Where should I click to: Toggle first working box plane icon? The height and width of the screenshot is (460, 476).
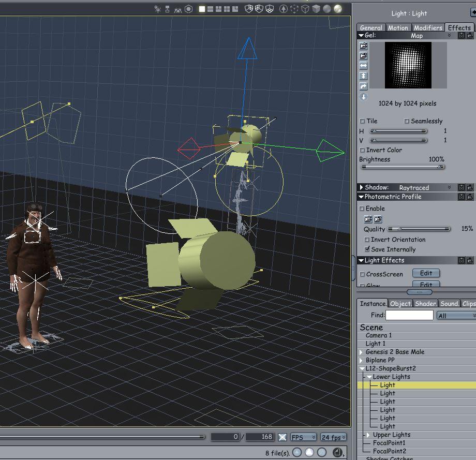[x=249, y=9]
